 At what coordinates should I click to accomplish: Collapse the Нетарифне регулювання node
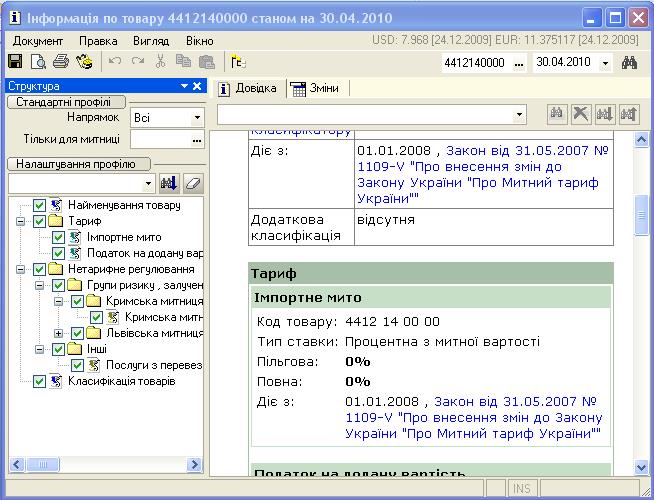tap(20, 269)
